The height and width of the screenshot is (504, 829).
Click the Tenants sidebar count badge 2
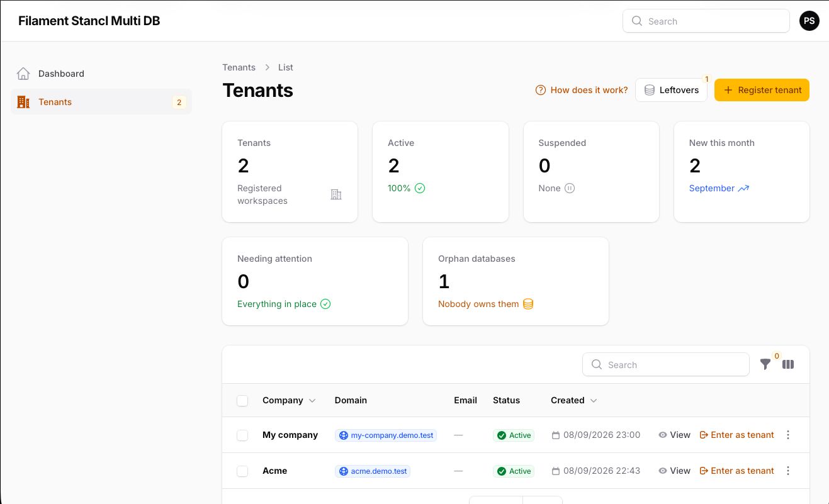[x=179, y=102]
